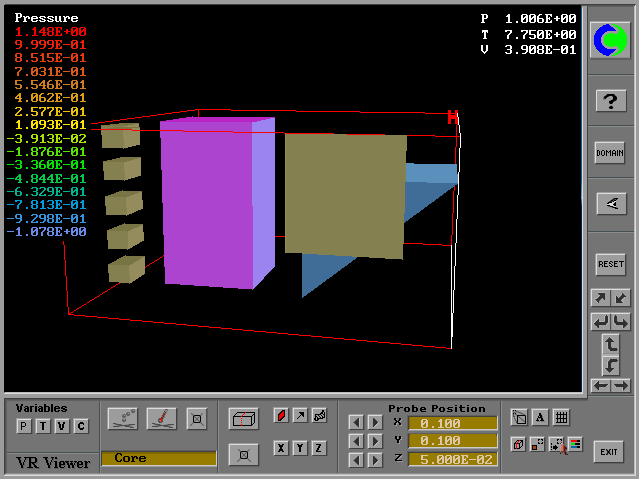Click the EXIT button
Viewport: 639px width, 479px height.
(609, 452)
